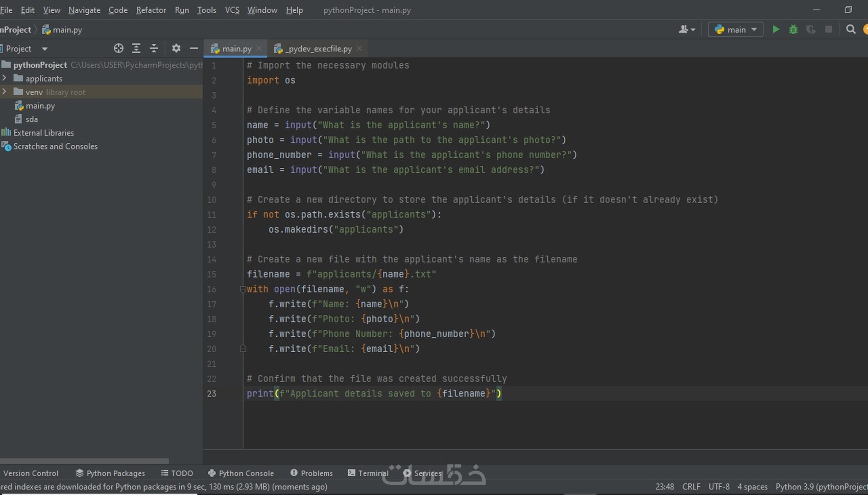Open the Problems tool window
Viewport: 868px width, 495px height.
[x=311, y=473]
